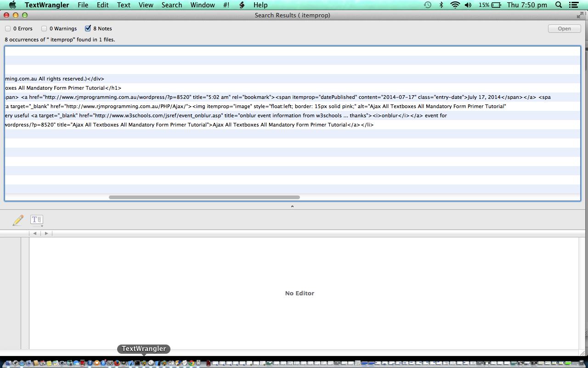The width and height of the screenshot is (588, 368).
Task: Open the TextWrangler application menu
Action: click(x=47, y=5)
